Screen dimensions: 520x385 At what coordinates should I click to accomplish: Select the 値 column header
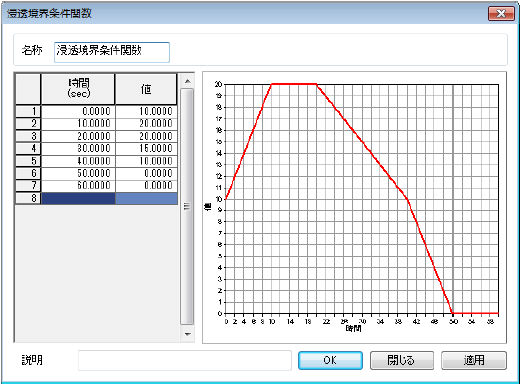pyautogui.click(x=146, y=89)
